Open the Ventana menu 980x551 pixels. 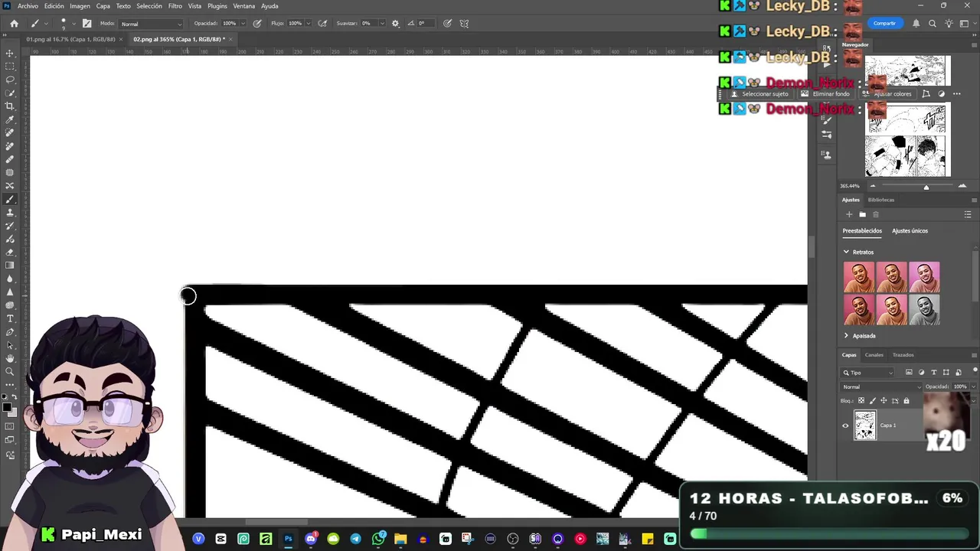pos(244,6)
